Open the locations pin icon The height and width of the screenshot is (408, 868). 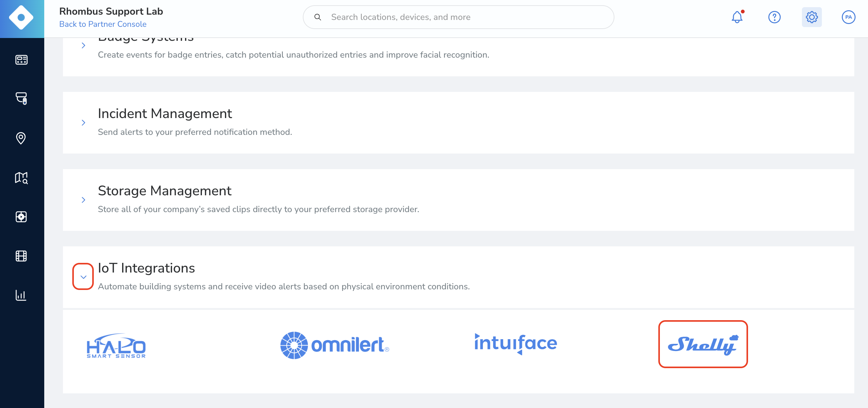(x=21, y=138)
